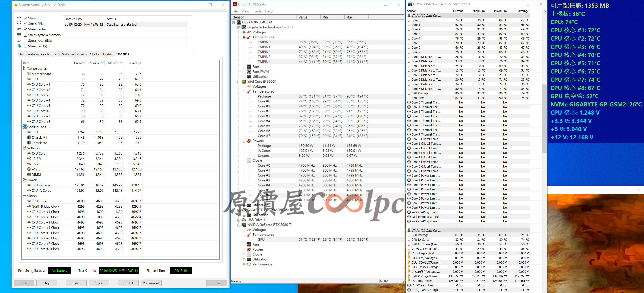Toggle Stress CPU checkbox
The width and height of the screenshot is (644, 293).
25,18
